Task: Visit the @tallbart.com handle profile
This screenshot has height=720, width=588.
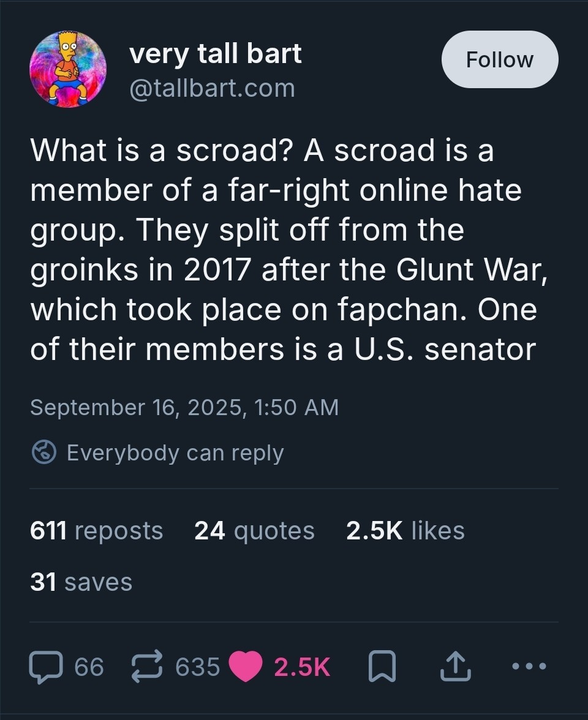Action: 212,89
